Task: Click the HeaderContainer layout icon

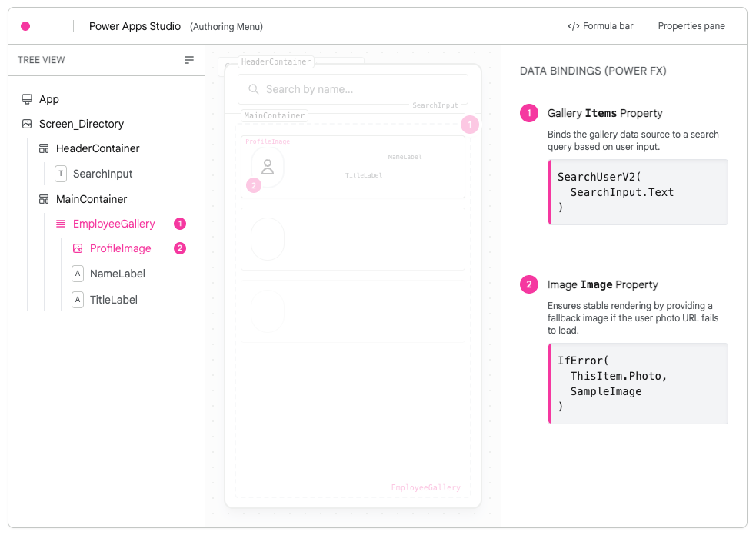Action: coord(44,148)
